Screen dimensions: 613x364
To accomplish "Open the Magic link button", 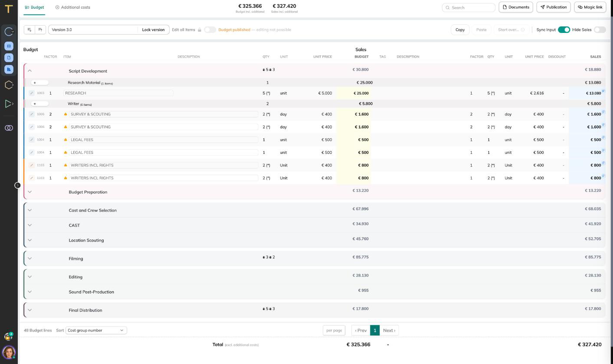I will click(590, 7).
